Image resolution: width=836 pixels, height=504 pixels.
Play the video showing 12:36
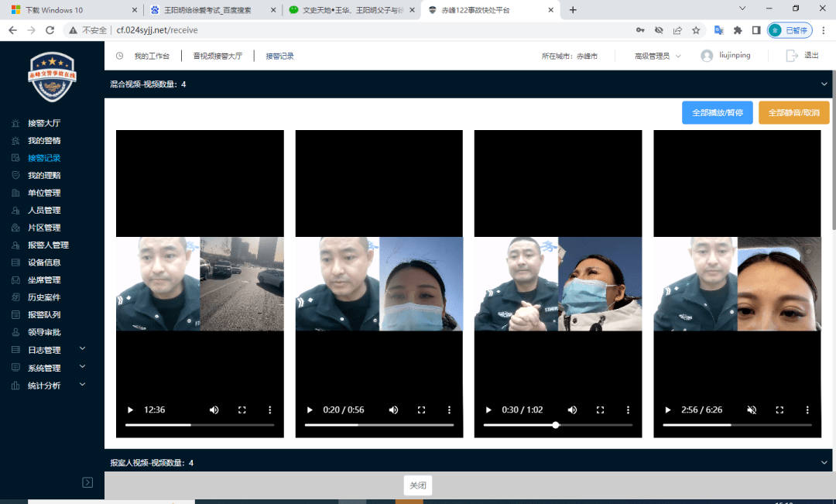point(130,410)
